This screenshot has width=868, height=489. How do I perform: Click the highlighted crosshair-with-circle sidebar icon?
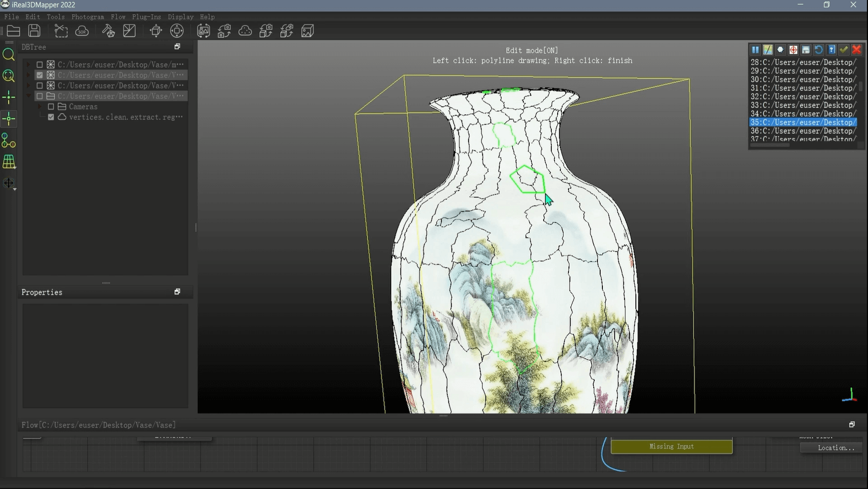(9, 119)
